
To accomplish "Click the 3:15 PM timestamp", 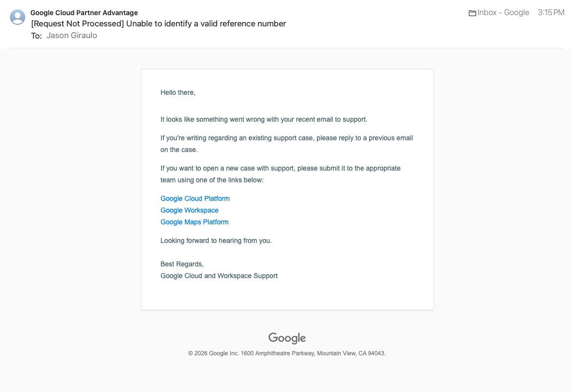I will coord(551,12).
